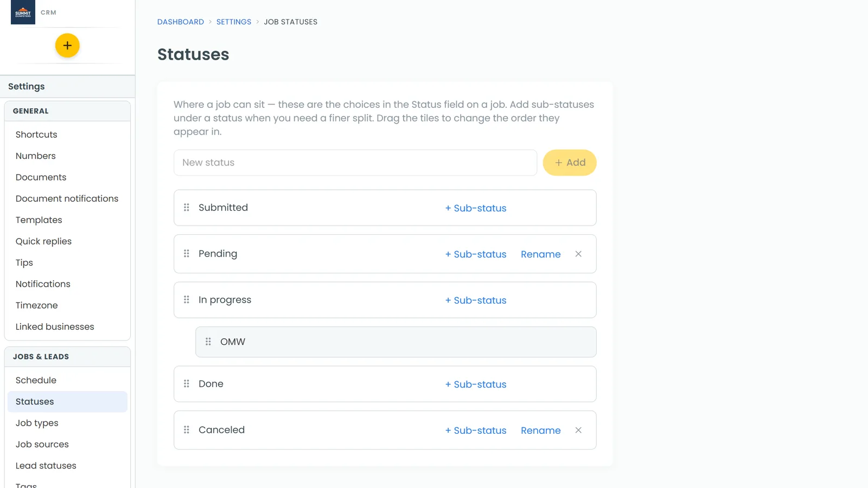
Task: Delete the Pending status with the X
Action: 578,254
